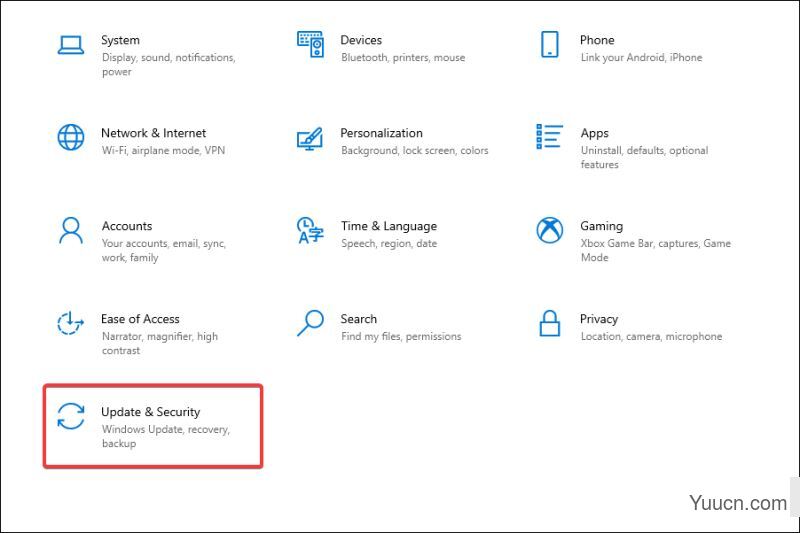Click 'Bluetooth, printers, mouse' text
Screen dimensions: 800x533
[403, 58]
